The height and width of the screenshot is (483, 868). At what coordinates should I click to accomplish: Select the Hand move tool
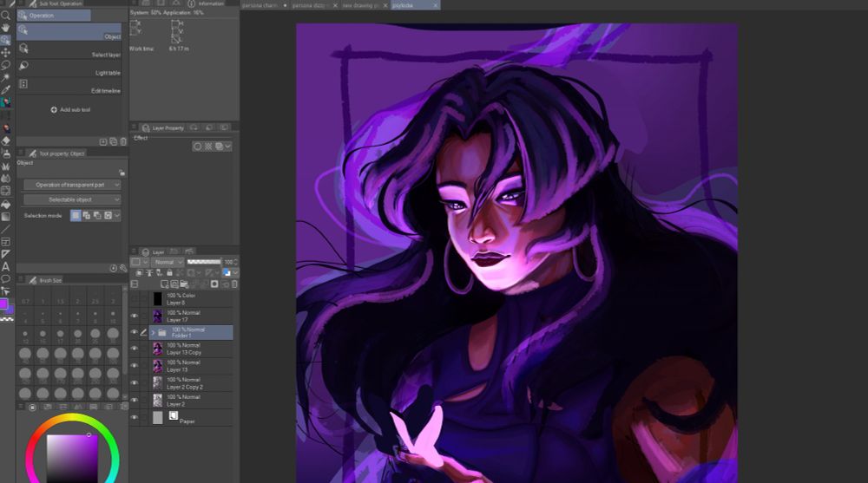coord(5,28)
